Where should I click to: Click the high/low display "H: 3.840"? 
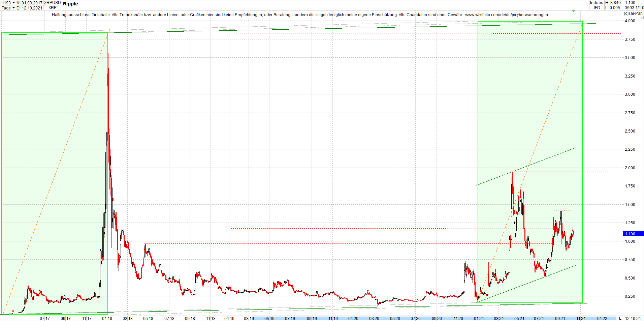tap(613, 3)
